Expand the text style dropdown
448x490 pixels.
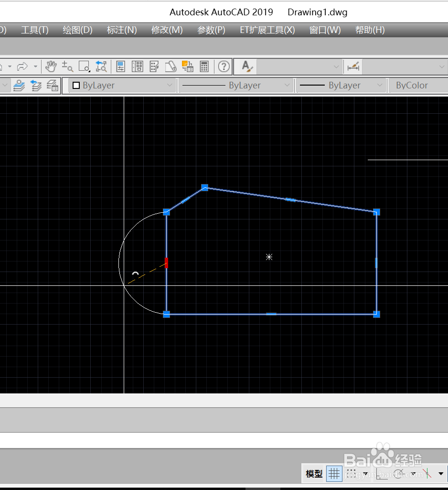(336, 66)
